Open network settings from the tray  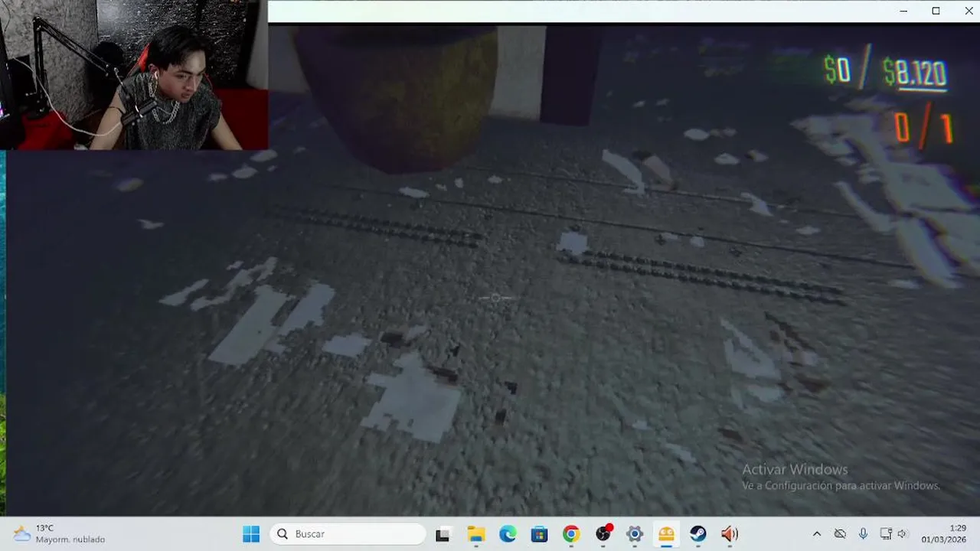coord(886,534)
